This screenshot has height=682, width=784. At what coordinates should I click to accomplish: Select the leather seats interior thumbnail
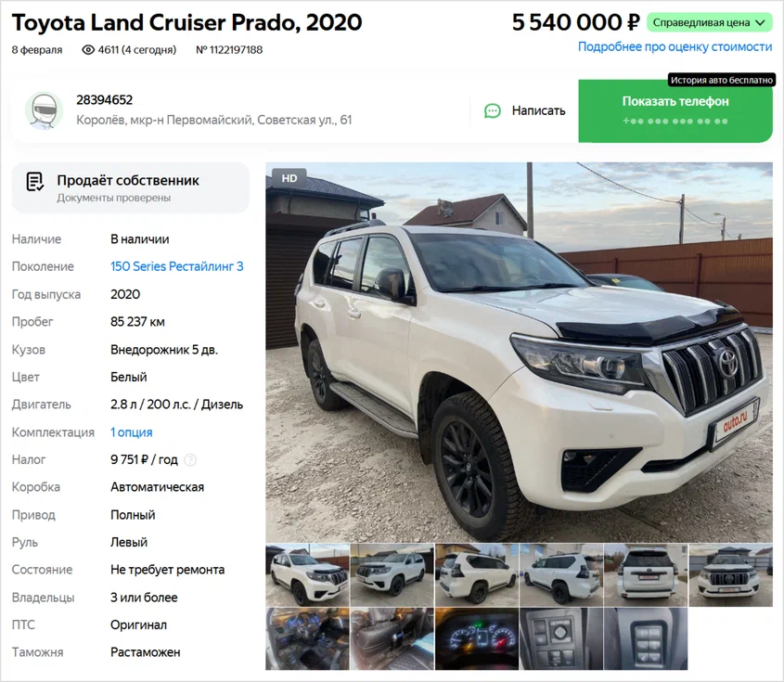click(392, 639)
